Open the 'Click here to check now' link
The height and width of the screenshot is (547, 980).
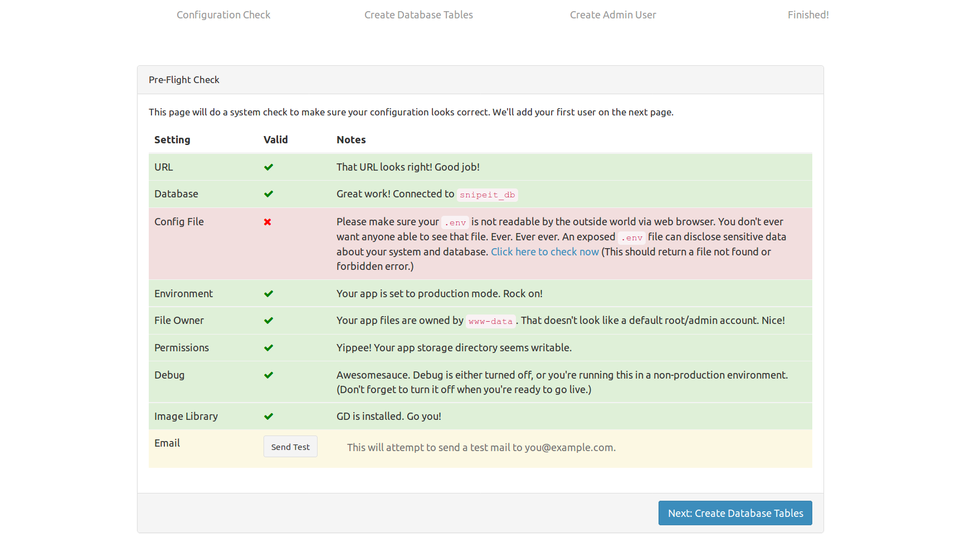[544, 252]
